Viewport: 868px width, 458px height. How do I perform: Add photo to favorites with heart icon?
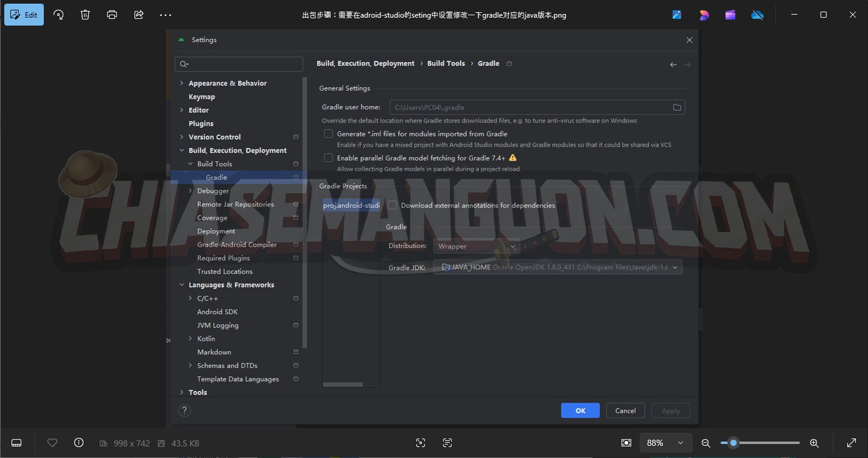(x=52, y=443)
